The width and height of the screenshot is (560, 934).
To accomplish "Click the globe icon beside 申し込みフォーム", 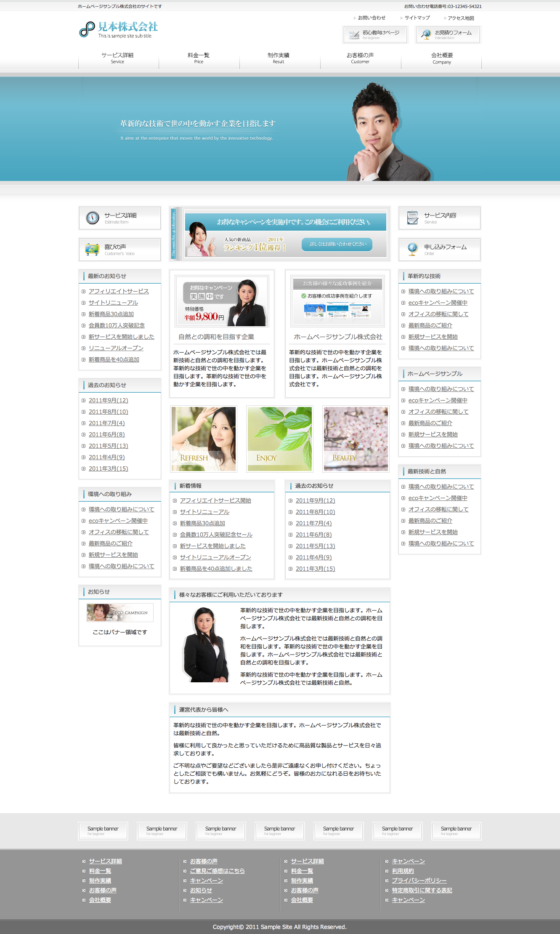I will click(x=412, y=249).
